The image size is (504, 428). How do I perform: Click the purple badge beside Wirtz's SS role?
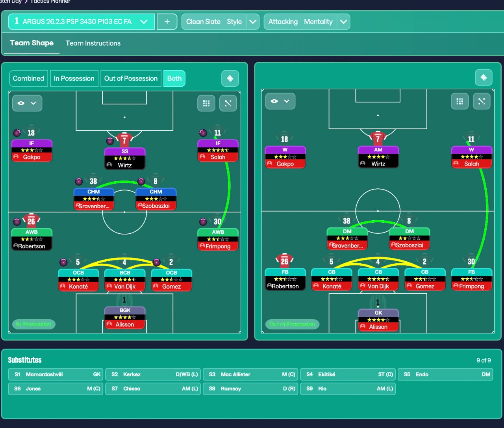[x=110, y=141]
